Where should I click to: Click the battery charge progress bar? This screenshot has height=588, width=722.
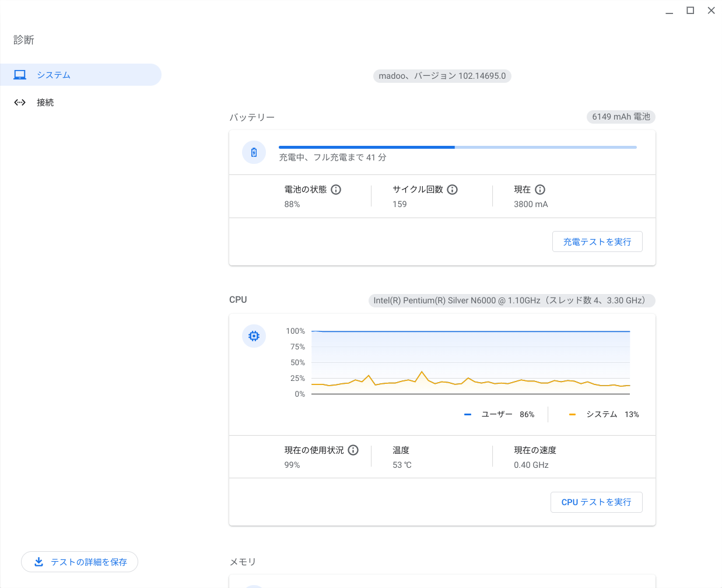click(x=458, y=147)
